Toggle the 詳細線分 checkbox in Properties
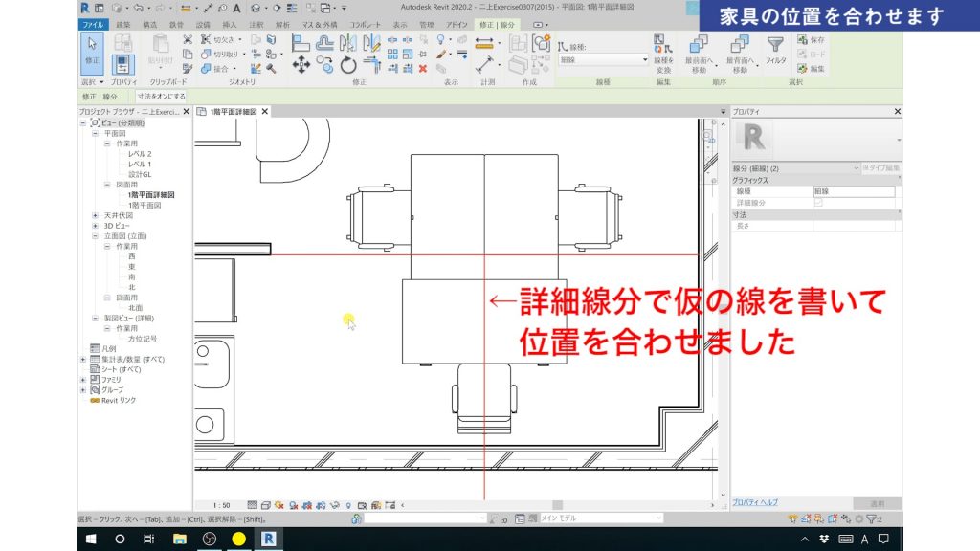980x551 pixels. [x=818, y=202]
